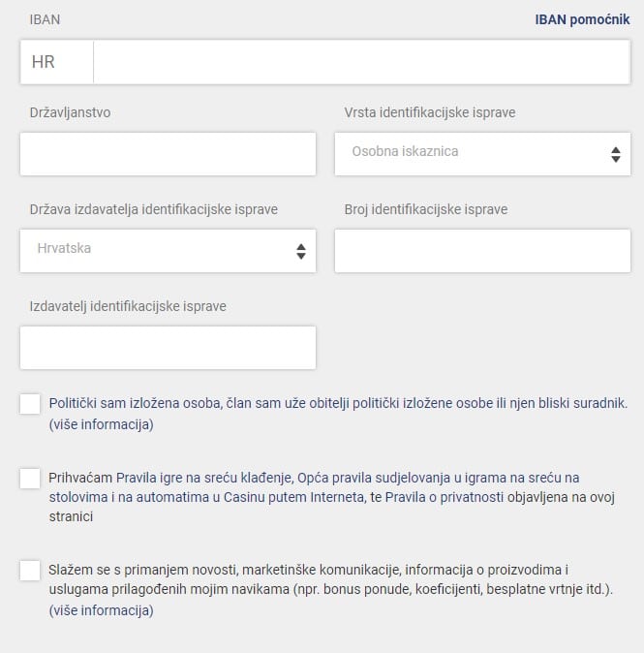Open više informacija under marketing consent
Viewport: 644px width, 653px height.
(x=101, y=610)
